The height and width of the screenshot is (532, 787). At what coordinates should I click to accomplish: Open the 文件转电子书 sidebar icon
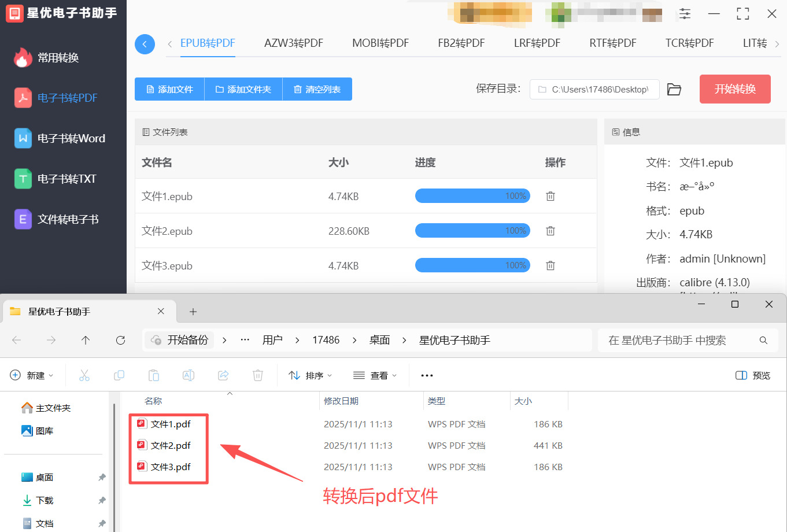(x=23, y=219)
